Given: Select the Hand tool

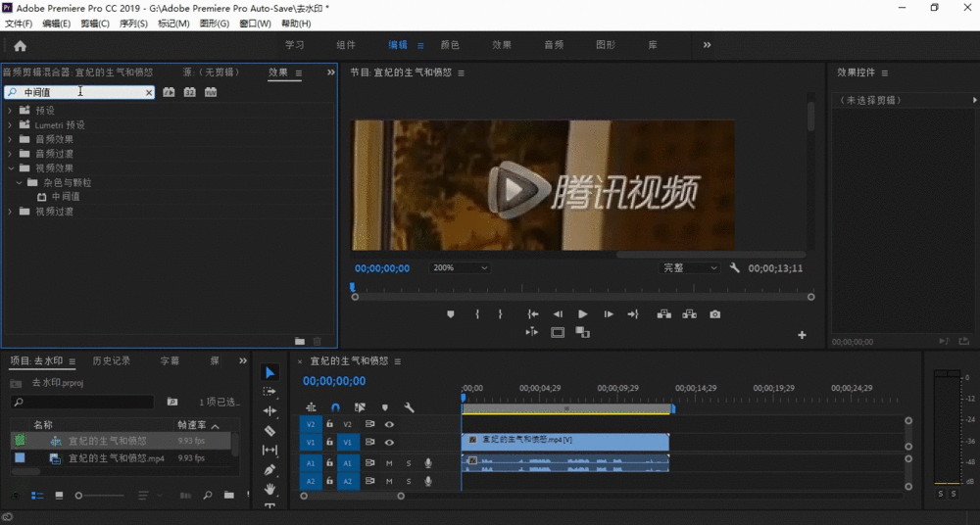Looking at the screenshot, I should 269,489.
